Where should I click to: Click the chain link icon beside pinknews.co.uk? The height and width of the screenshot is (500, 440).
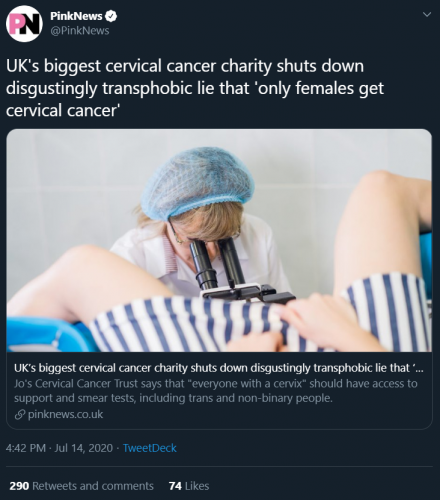pos(20,415)
